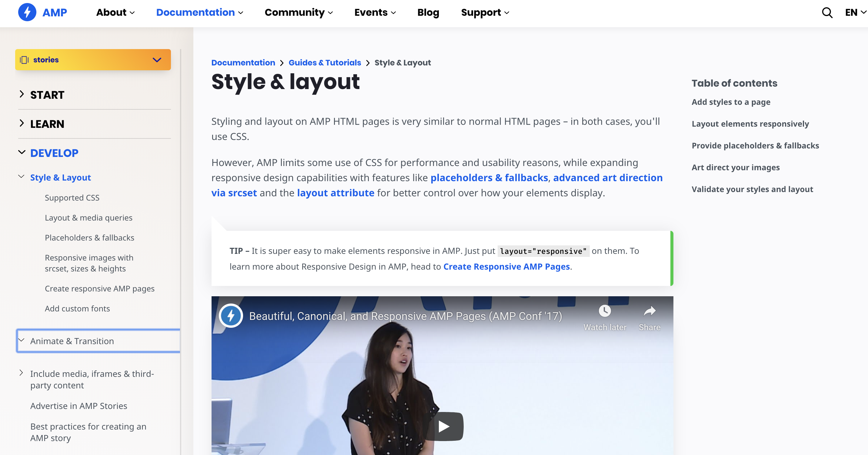Open Create Responsive AMP Pages link
The height and width of the screenshot is (455, 868).
[506, 266]
